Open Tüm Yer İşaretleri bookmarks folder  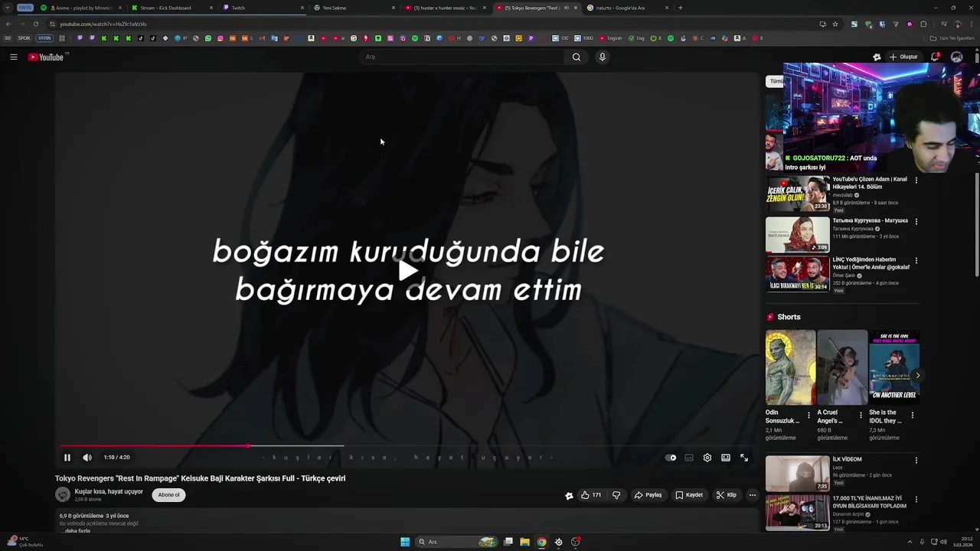click(952, 37)
